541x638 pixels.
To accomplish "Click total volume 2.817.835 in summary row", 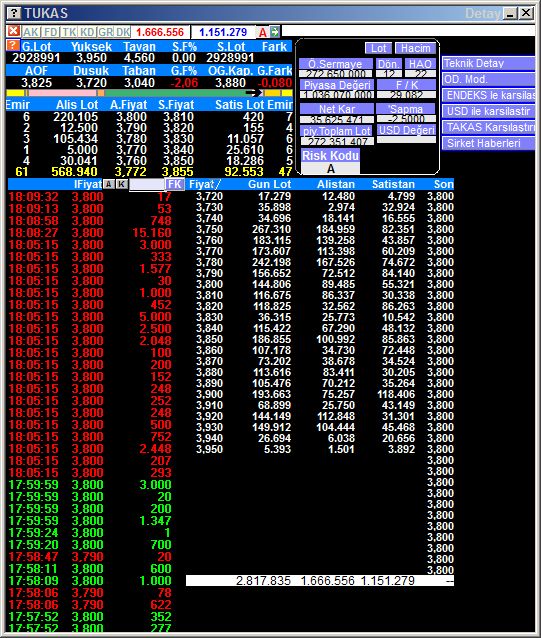I will click(x=263, y=581).
